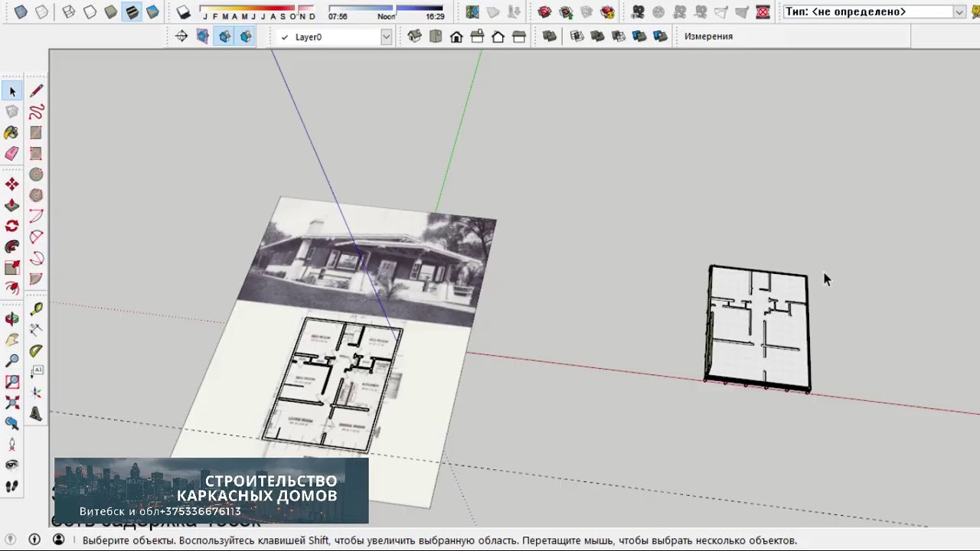
Task: Toggle section cuts display
Action: pos(224,36)
